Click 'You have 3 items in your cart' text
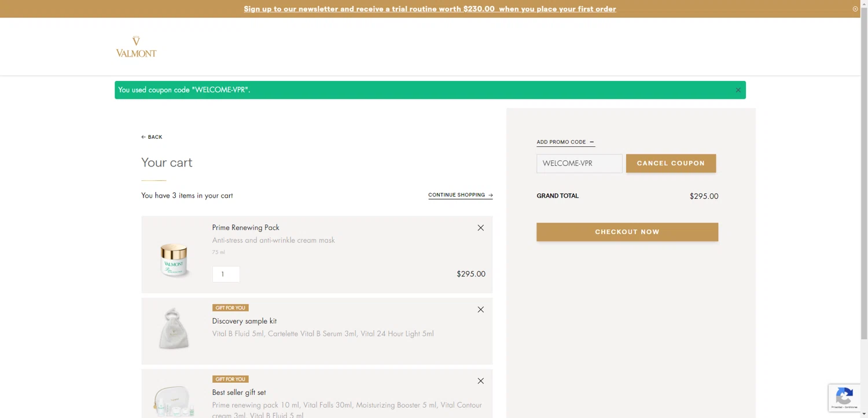Screen dimensions: 868x418 (x=187, y=195)
